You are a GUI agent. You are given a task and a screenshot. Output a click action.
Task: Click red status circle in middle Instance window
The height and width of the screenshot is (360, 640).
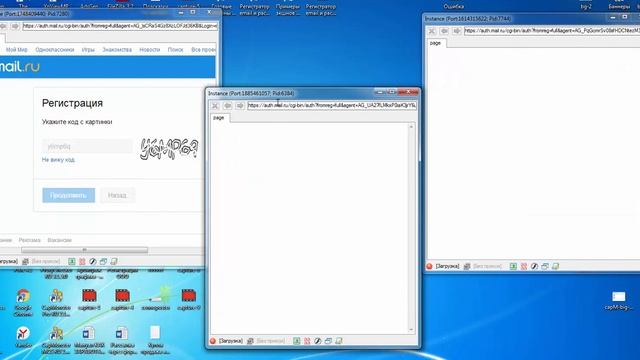[x=213, y=341]
